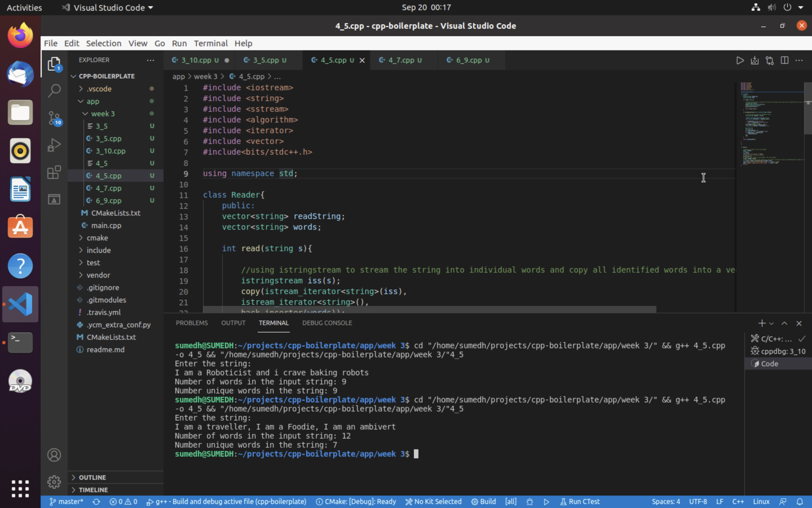Launch Firefox from the dock

click(x=20, y=35)
